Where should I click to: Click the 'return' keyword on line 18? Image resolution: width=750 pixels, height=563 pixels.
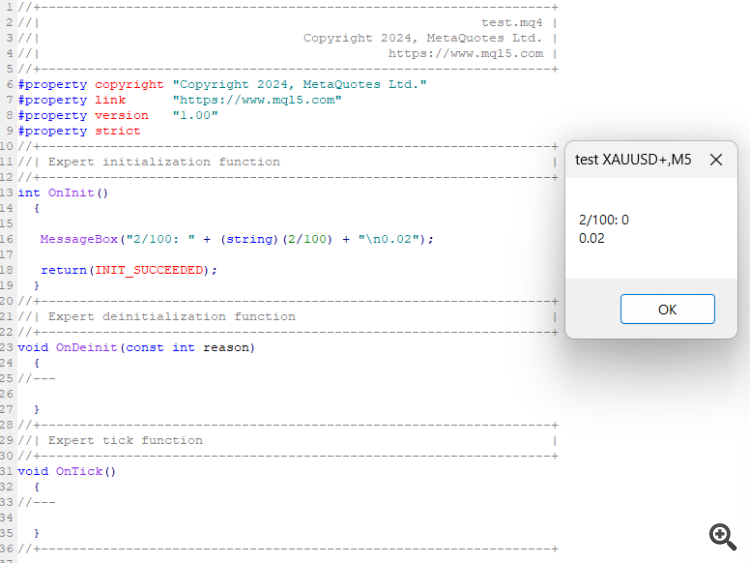(63, 270)
